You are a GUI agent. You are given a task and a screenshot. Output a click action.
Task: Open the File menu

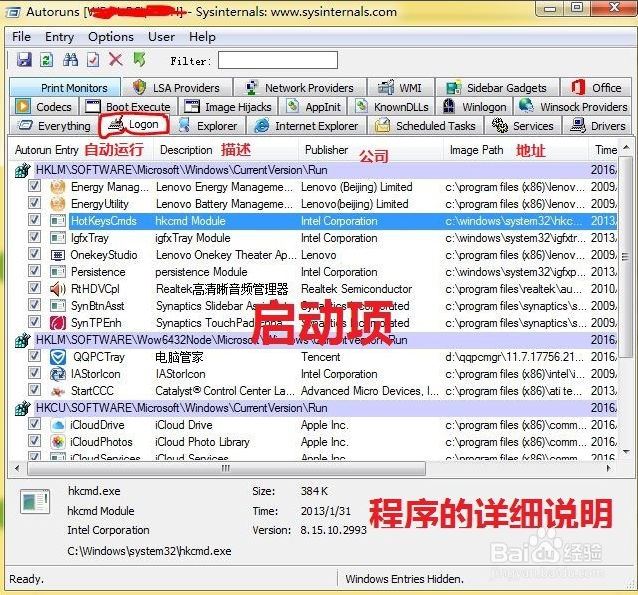(22, 37)
